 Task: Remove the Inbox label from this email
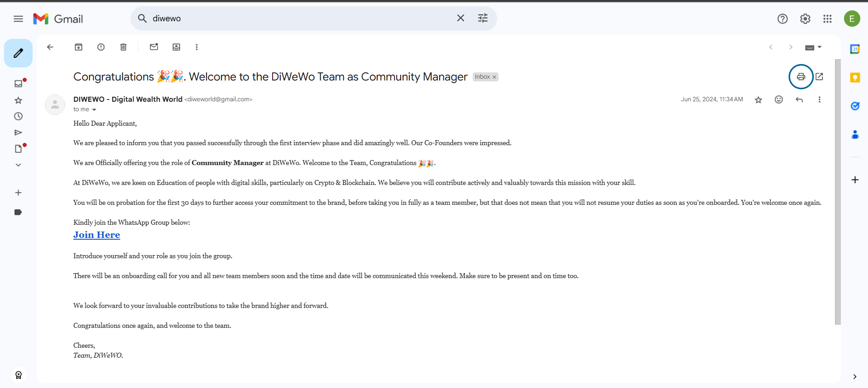(x=494, y=77)
